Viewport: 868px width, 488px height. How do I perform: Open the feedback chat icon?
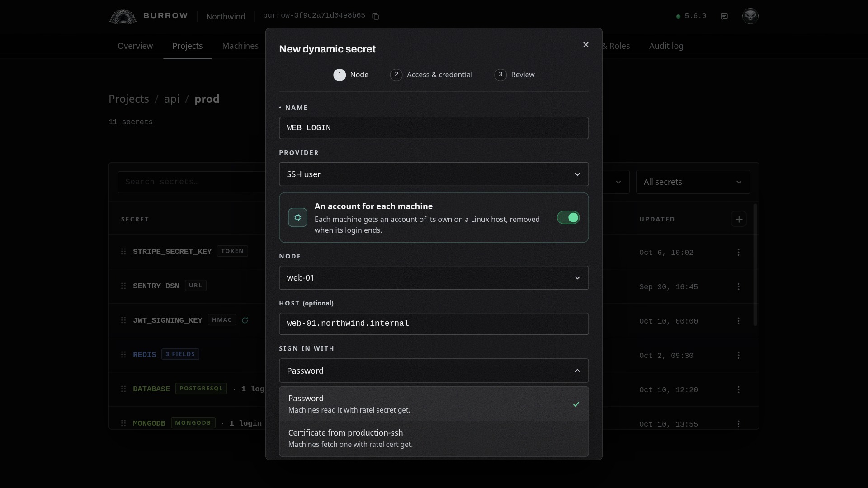(x=724, y=16)
